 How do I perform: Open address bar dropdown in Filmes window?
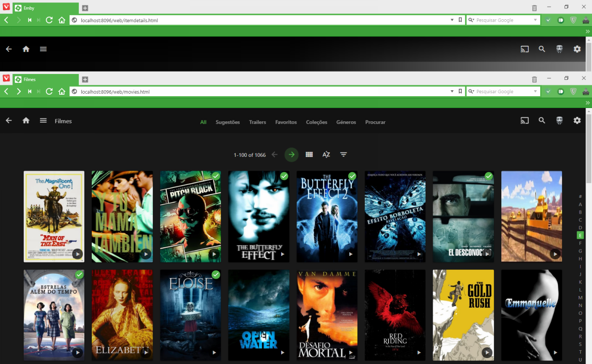click(x=452, y=92)
